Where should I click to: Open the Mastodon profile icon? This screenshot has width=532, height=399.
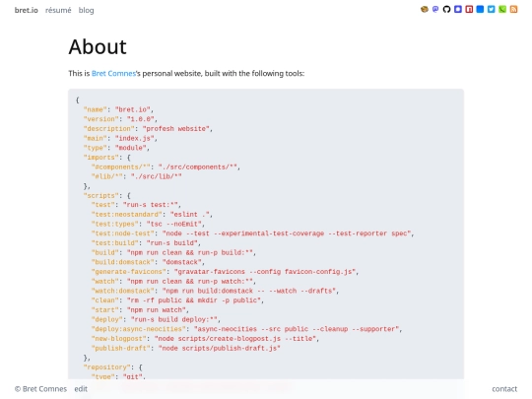435,9
